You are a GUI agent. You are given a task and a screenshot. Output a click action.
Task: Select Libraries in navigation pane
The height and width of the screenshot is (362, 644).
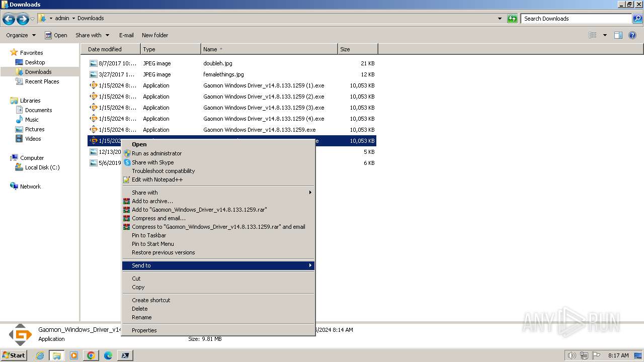click(x=30, y=101)
